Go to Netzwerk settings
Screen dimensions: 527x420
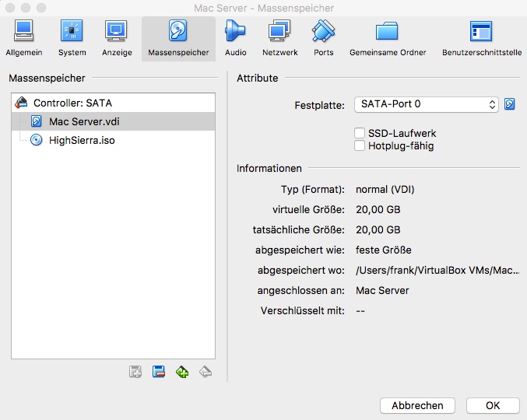280,38
